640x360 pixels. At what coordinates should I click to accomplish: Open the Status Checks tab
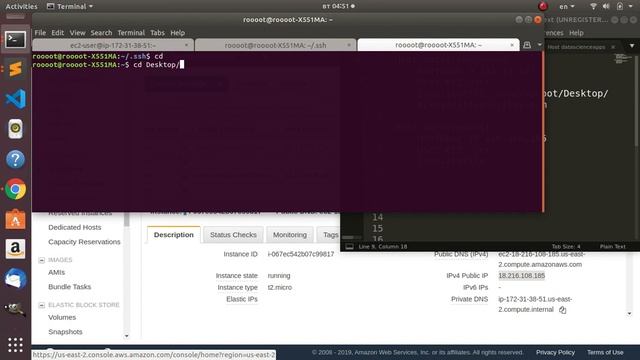233,235
